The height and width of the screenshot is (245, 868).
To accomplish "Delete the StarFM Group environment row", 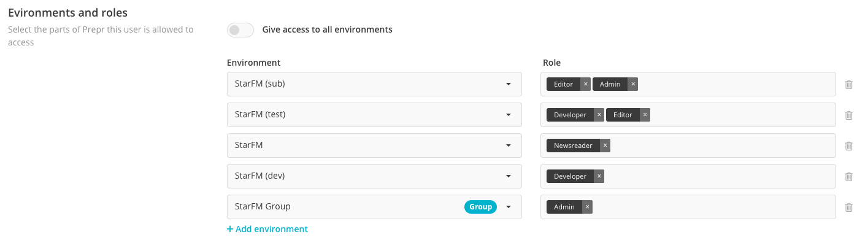I will [x=849, y=208].
